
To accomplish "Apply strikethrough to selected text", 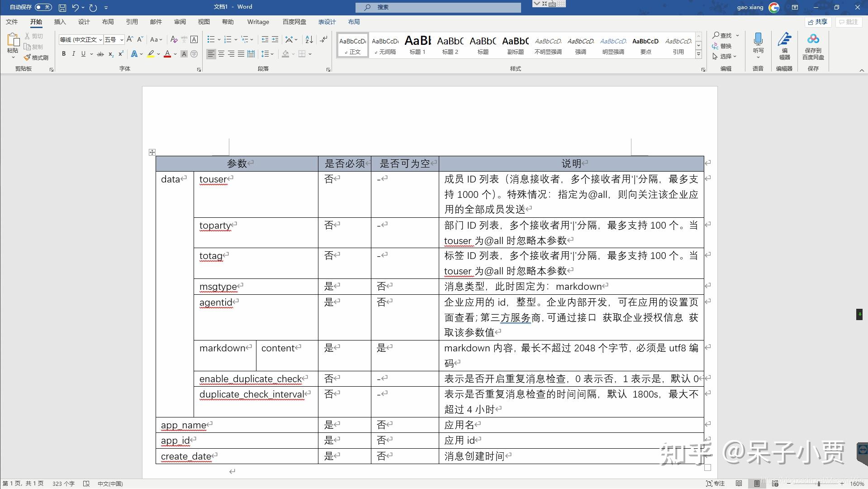I will click(100, 54).
